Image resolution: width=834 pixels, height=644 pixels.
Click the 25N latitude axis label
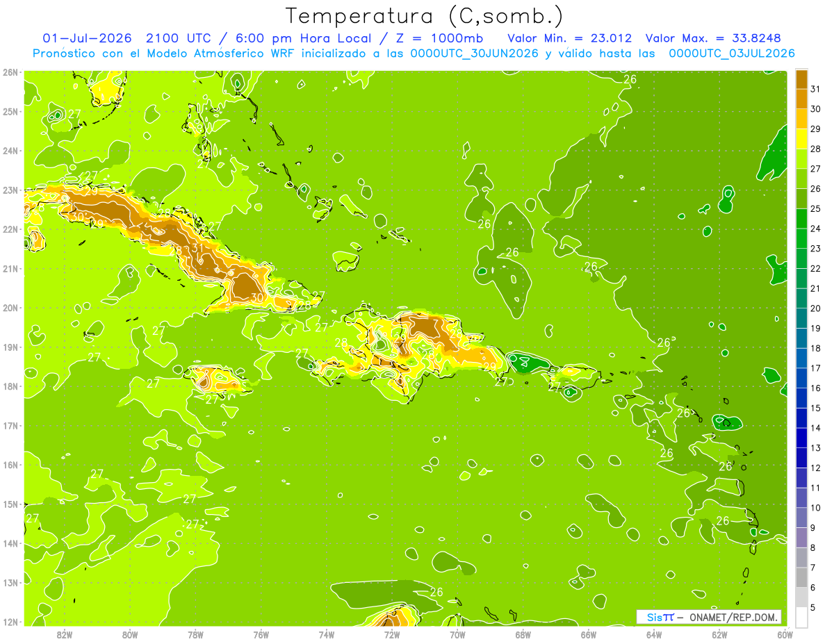(x=10, y=112)
